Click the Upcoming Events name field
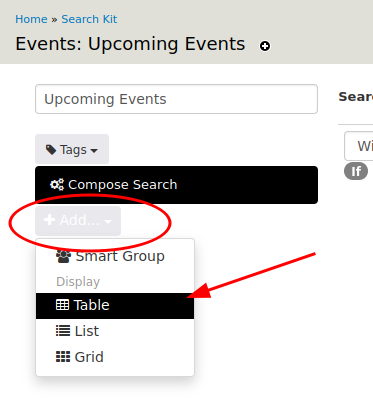The height and width of the screenshot is (420, 373). click(176, 99)
